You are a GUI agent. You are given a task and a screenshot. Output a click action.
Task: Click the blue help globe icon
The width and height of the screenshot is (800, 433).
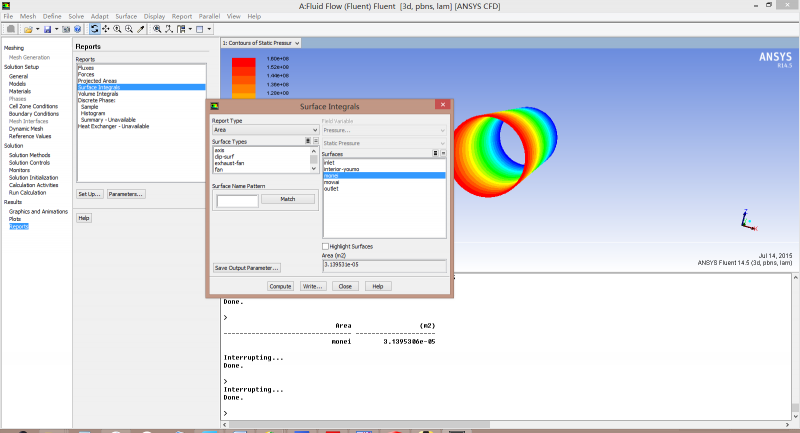click(78, 30)
